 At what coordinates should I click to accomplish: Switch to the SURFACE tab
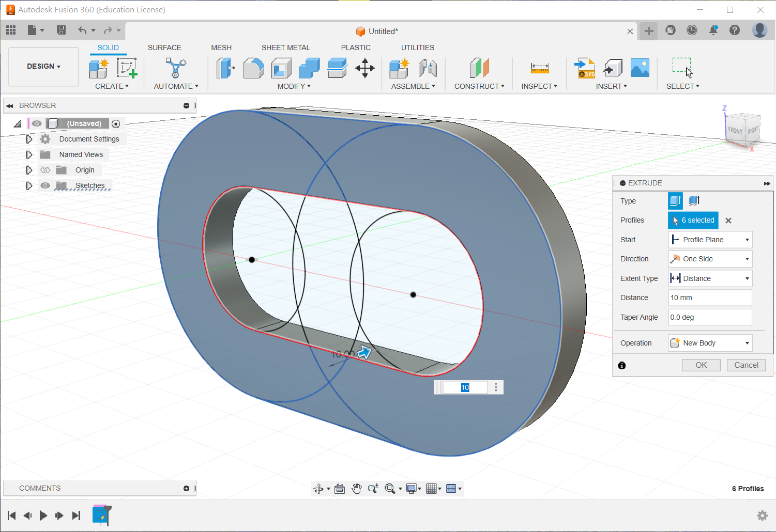[164, 48]
